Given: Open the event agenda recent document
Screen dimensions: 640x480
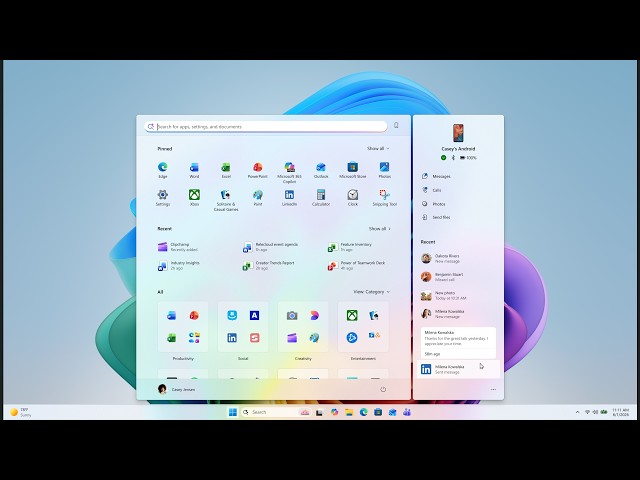Looking at the screenshot, I should (270, 247).
